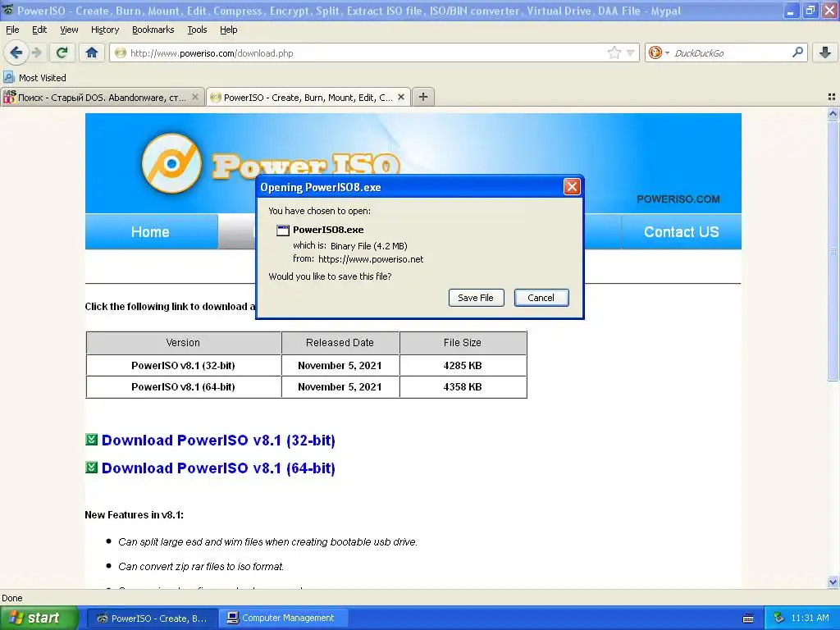Select the 'PowerISO v8.1 (64-bit)' table cell
Screen dimensions: 840x630
pyautogui.click(x=183, y=387)
